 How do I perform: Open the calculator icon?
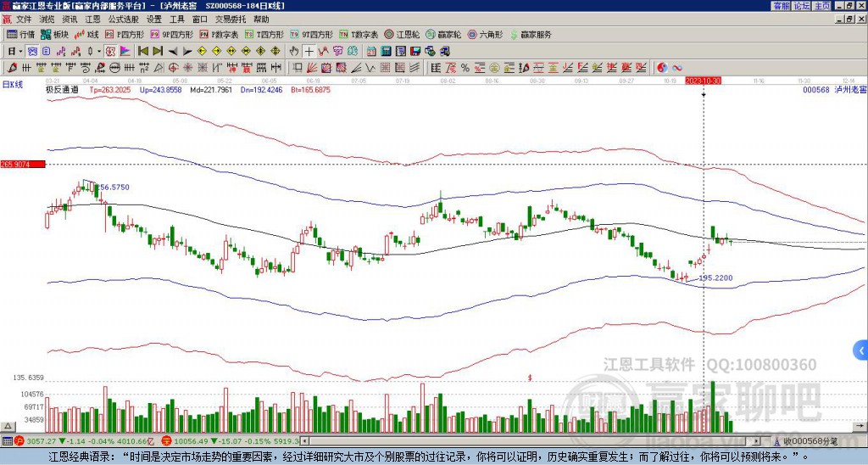point(386,51)
